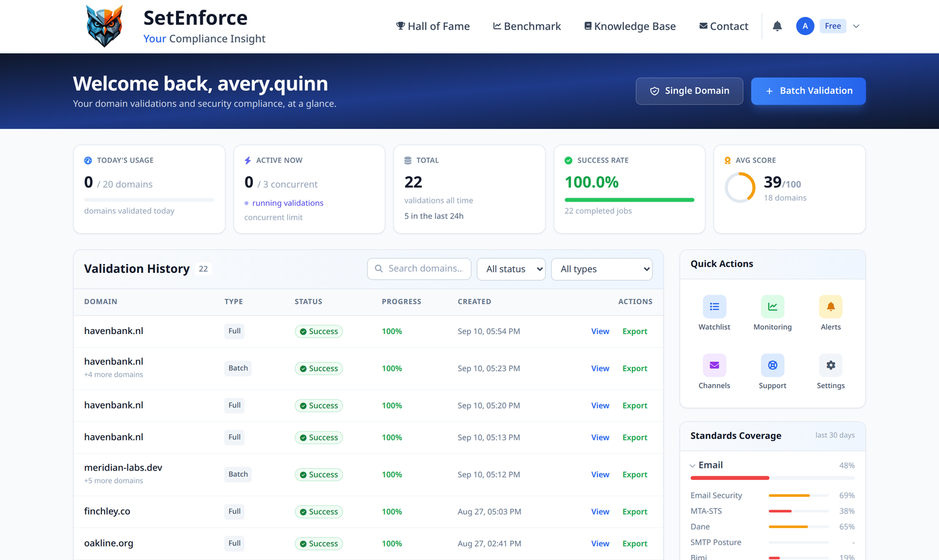Export the finchley.co validation
The image size is (939, 560).
(635, 512)
